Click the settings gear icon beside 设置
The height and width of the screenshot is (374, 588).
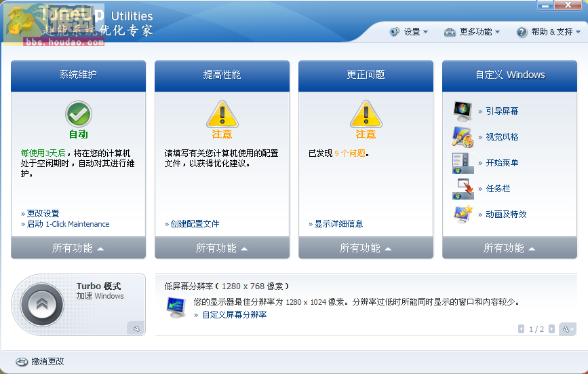tap(394, 32)
